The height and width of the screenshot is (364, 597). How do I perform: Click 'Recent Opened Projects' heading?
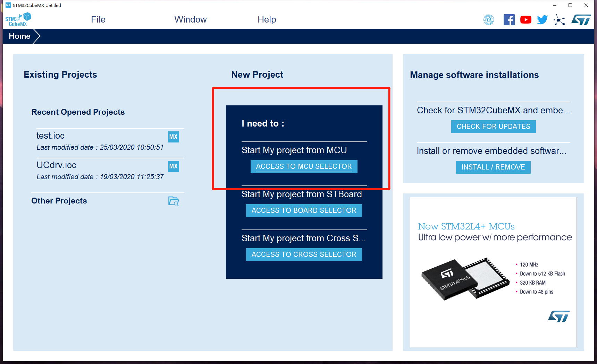coord(78,112)
